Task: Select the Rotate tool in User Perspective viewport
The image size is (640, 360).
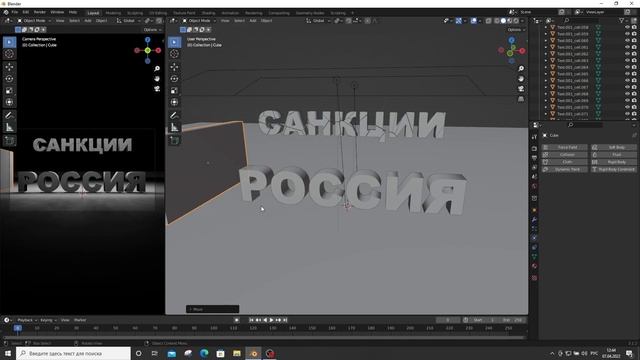Action: click(174, 79)
